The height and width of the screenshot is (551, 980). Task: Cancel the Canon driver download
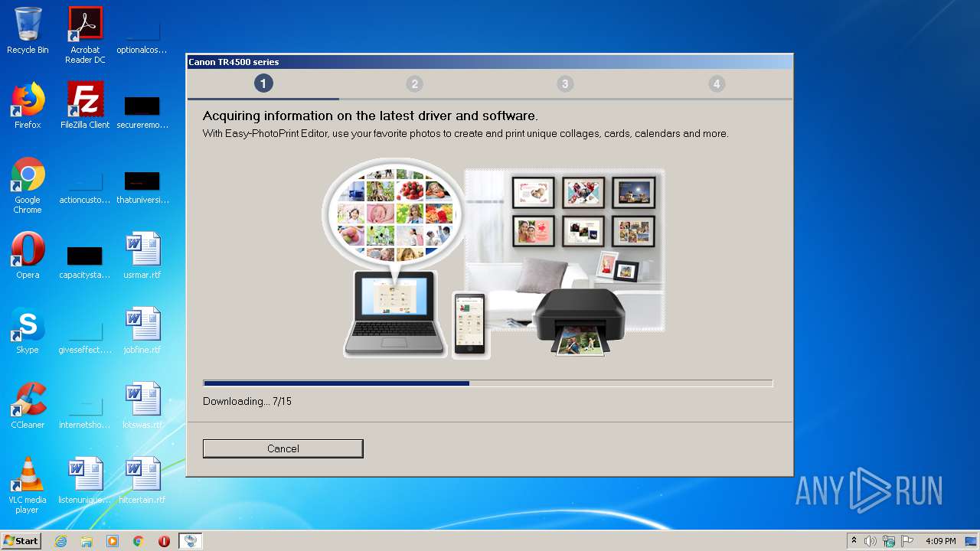283,448
